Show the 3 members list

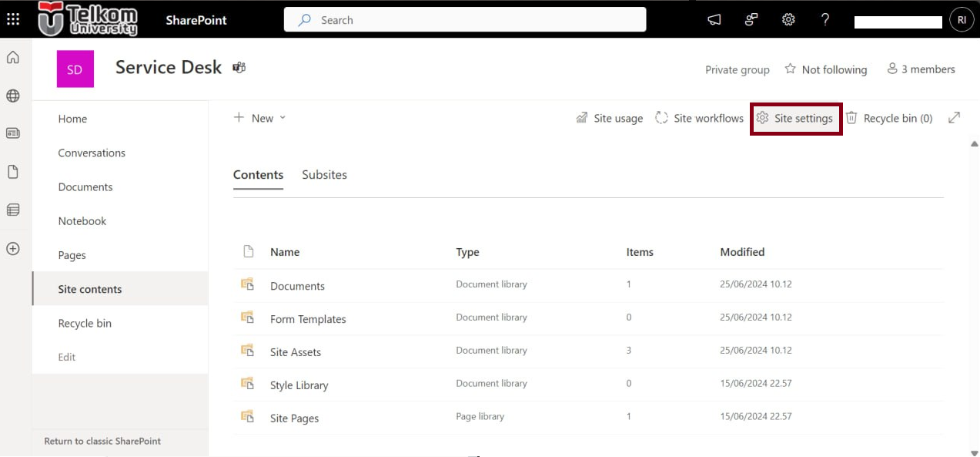click(921, 69)
